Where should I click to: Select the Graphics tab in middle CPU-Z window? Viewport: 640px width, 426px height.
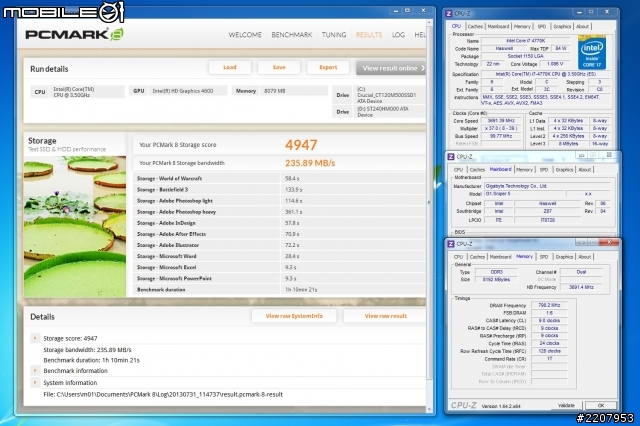(564, 170)
